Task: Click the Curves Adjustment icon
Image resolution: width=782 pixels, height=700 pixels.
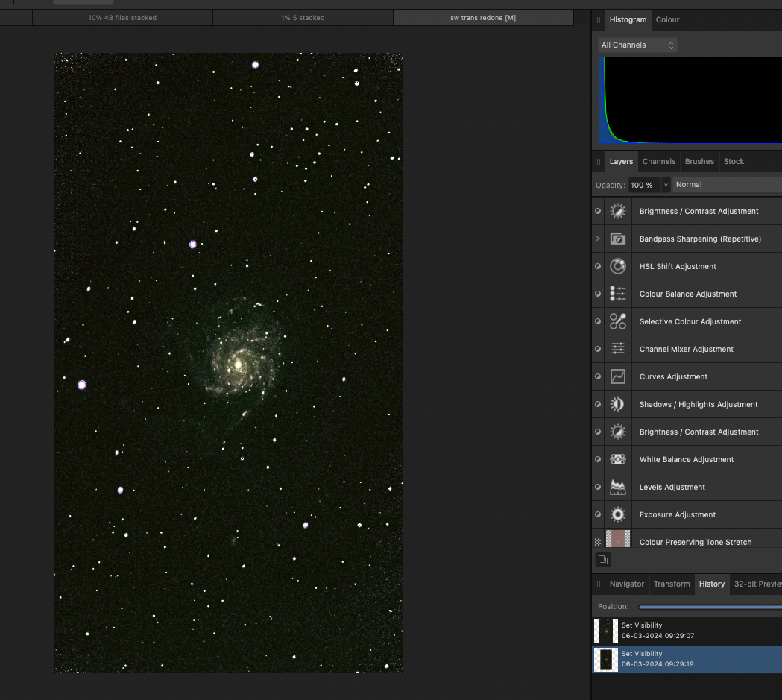Action: point(617,376)
